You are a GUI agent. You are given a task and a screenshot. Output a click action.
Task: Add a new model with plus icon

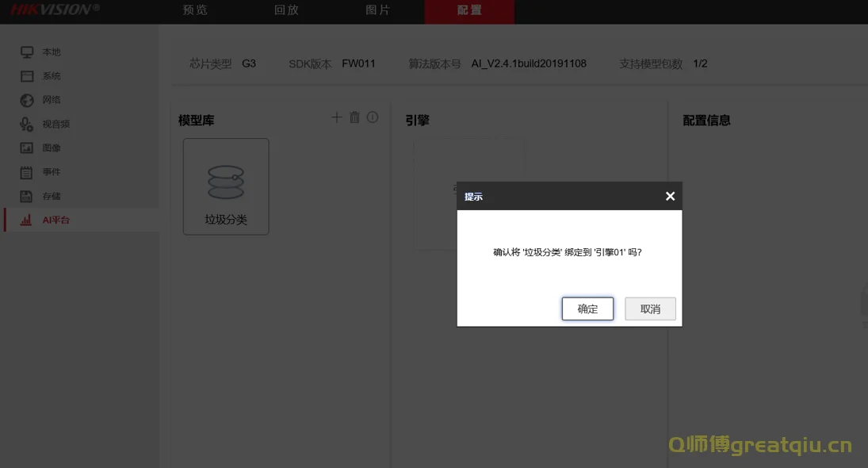tap(336, 117)
